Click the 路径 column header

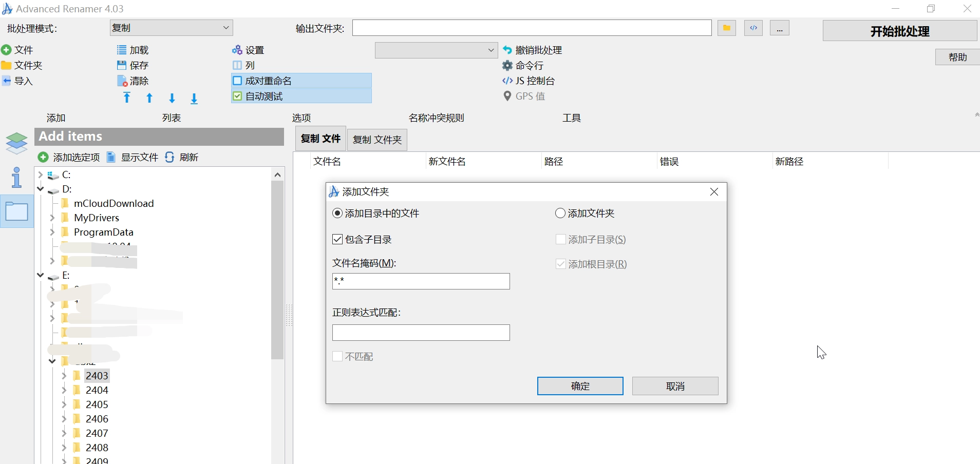pyautogui.click(x=599, y=161)
